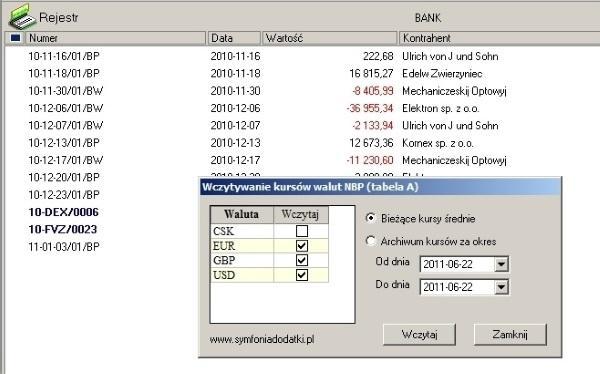Click the GBP currency cell
600x374 pixels.
point(242,260)
